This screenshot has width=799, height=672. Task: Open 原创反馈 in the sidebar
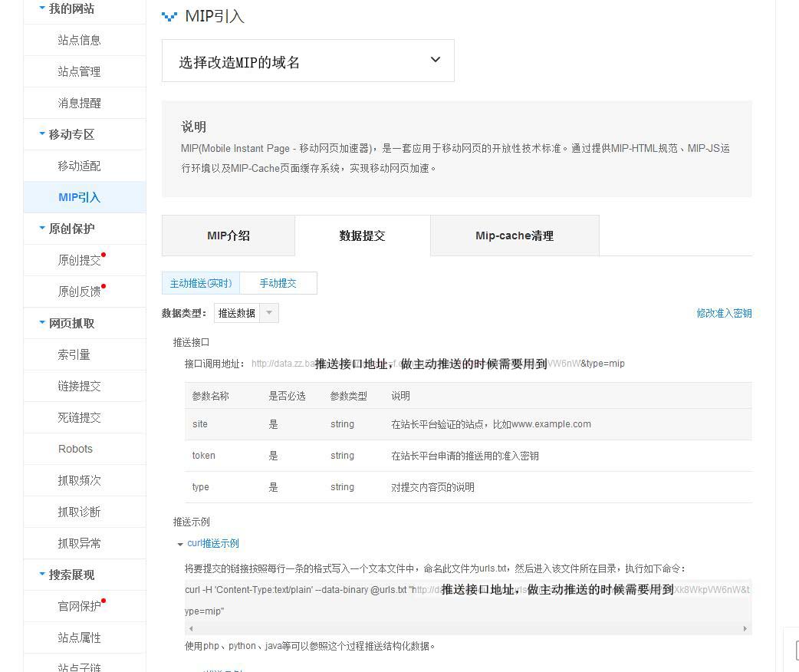click(79, 292)
